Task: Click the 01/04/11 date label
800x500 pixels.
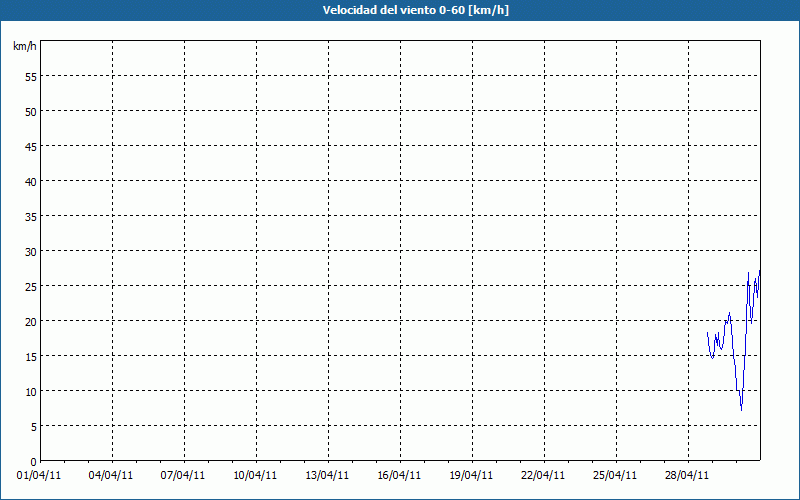Action: coord(39,475)
